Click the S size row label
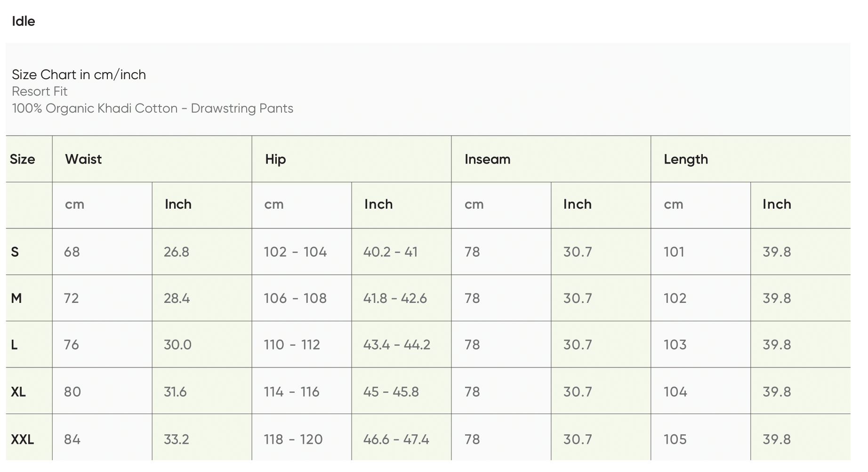 15,252
